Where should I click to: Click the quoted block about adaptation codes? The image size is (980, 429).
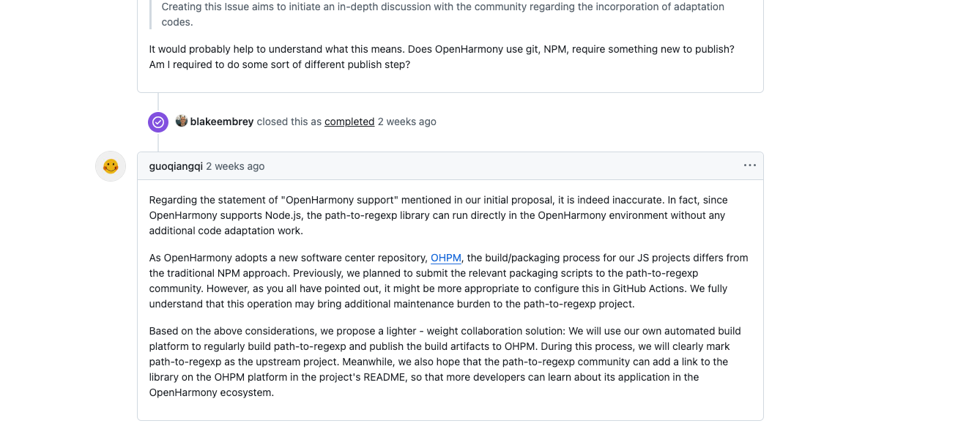439,14
